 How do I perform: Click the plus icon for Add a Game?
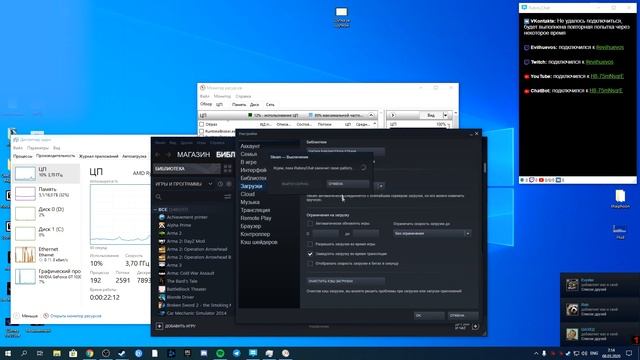[x=159, y=326]
